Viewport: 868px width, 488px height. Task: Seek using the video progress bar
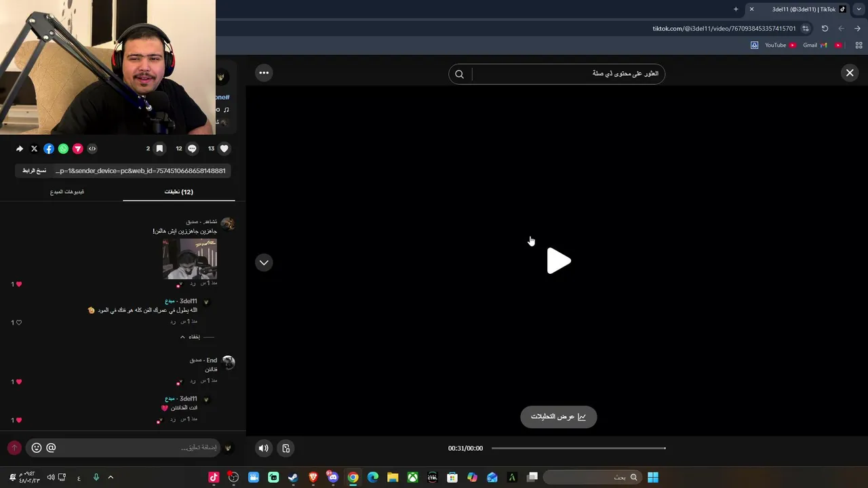coord(578,448)
